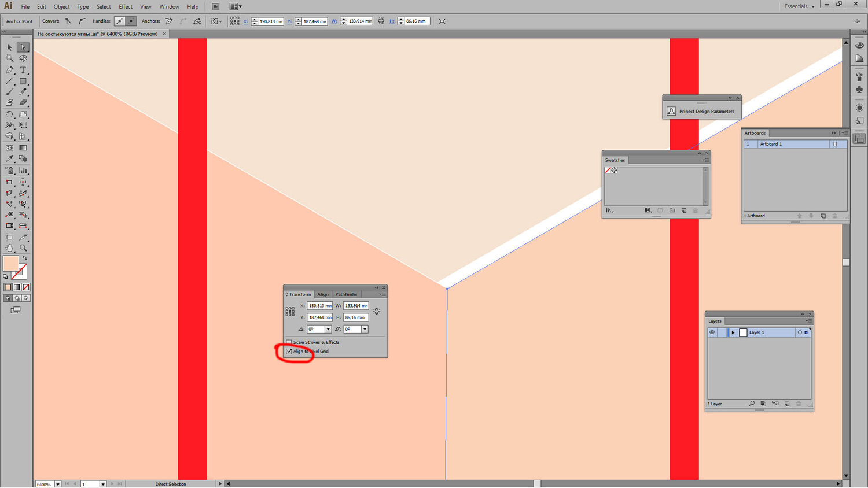Image resolution: width=868 pixels, height=488 pixels.
Task: Select the Paintbrush tool
Action: (10, 91)
